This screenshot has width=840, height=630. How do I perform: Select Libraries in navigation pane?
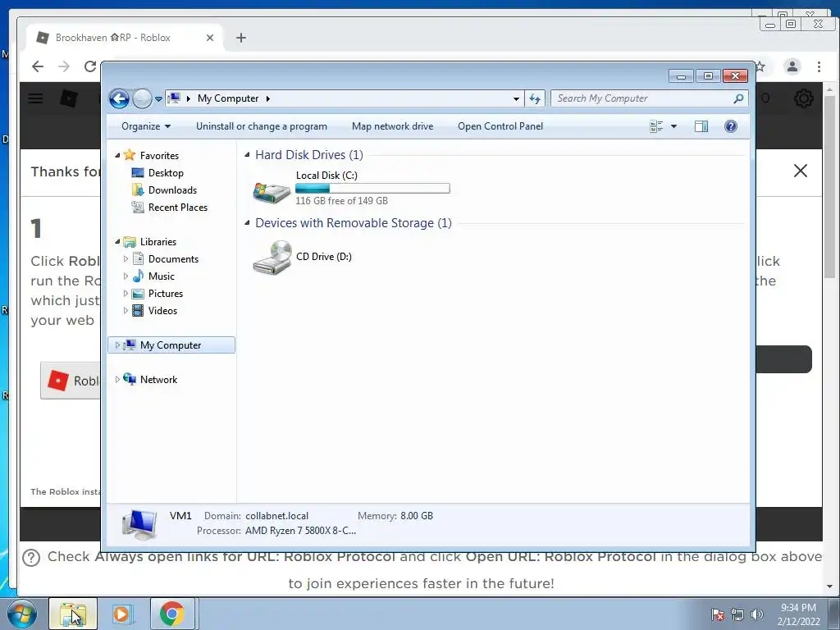pyautogui.click(x=158, y=242)
